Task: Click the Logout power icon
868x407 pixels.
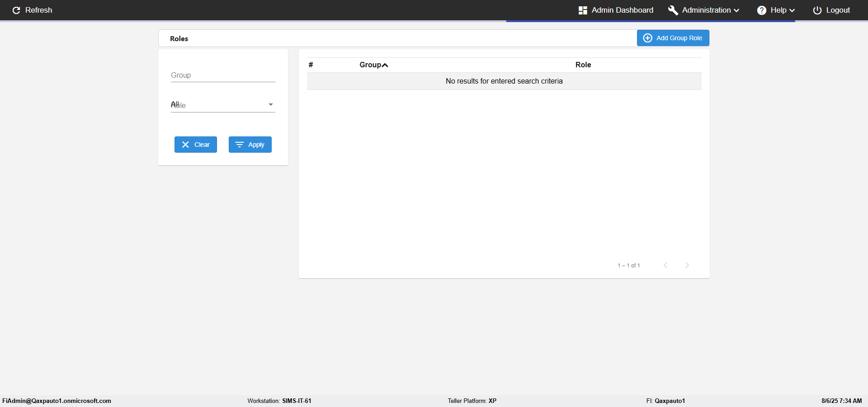Action: click(817, 10)
